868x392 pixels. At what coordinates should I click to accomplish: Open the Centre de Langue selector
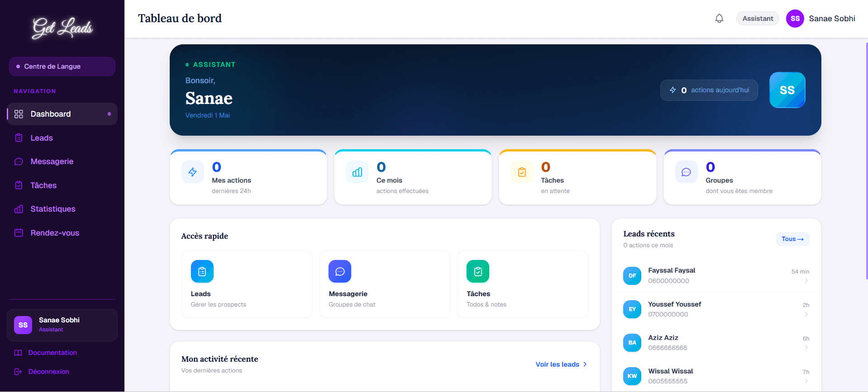point(62,66)
